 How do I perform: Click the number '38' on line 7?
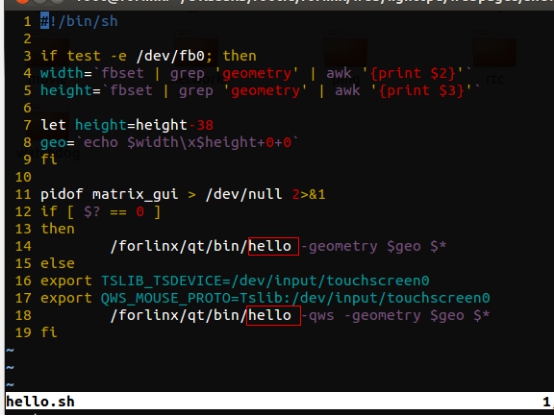click(x=205, y=125)
